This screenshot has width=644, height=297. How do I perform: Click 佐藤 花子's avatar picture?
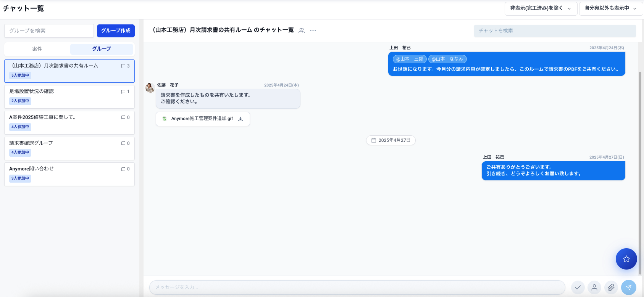point(150,88)
